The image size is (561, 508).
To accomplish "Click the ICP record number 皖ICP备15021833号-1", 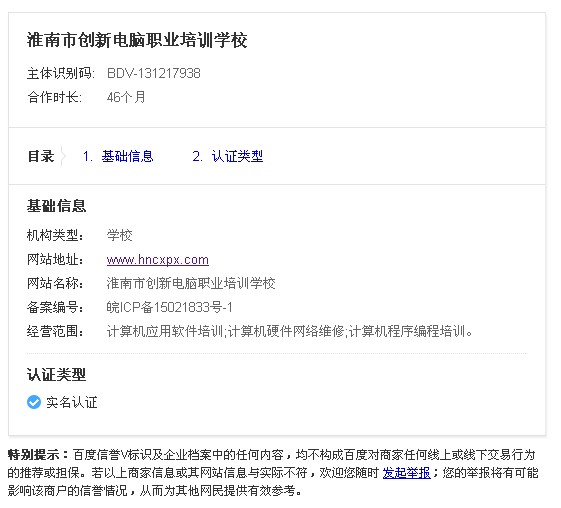I will [x=170, y=307].
